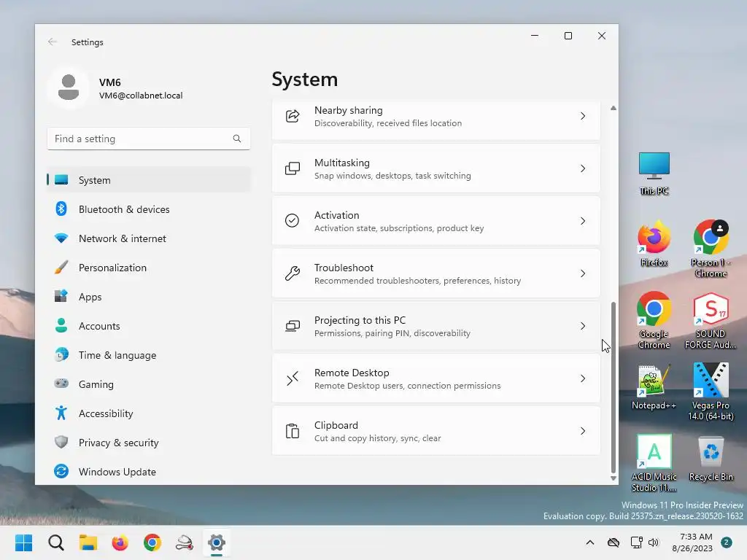Image resolution: width=747 pixels, height=560 pixels.
Task: Launch Firefox from the taskbar
Action: [x=120, y=542]
